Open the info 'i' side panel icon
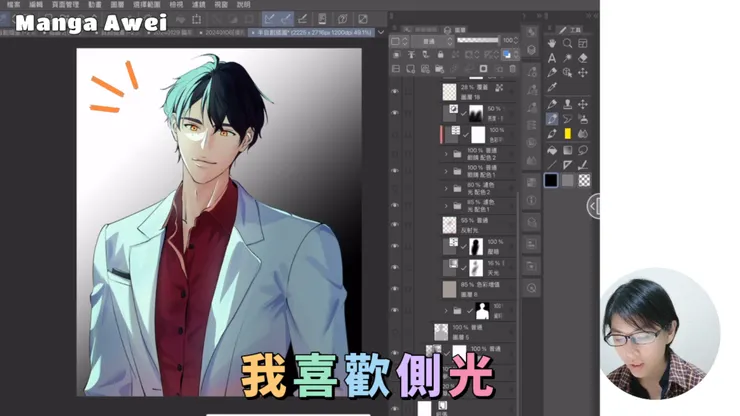This screenshot has height=416, width=740. click(531, 201)
